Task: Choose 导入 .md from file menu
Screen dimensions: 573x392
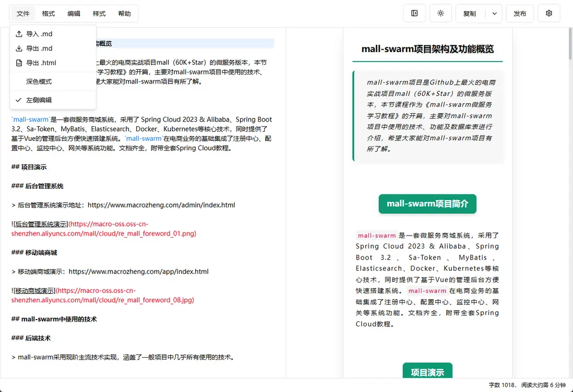Action: [x=53, y=34]
